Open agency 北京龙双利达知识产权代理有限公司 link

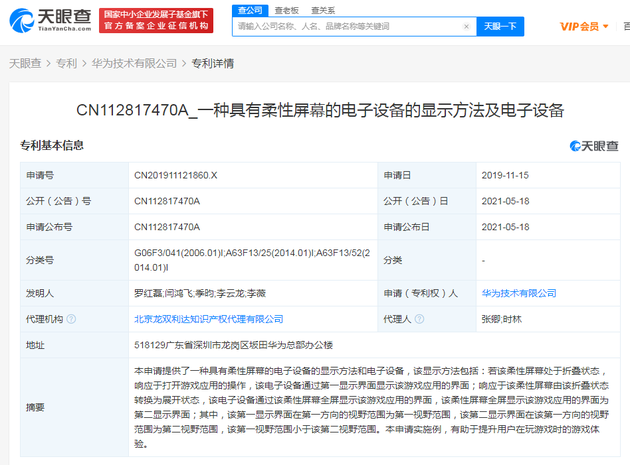208,319
